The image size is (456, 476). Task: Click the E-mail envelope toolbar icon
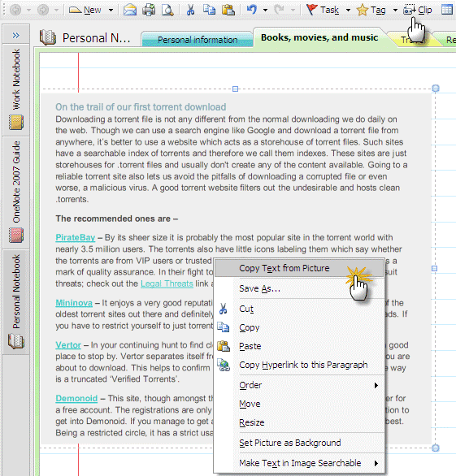click(130, 10)
